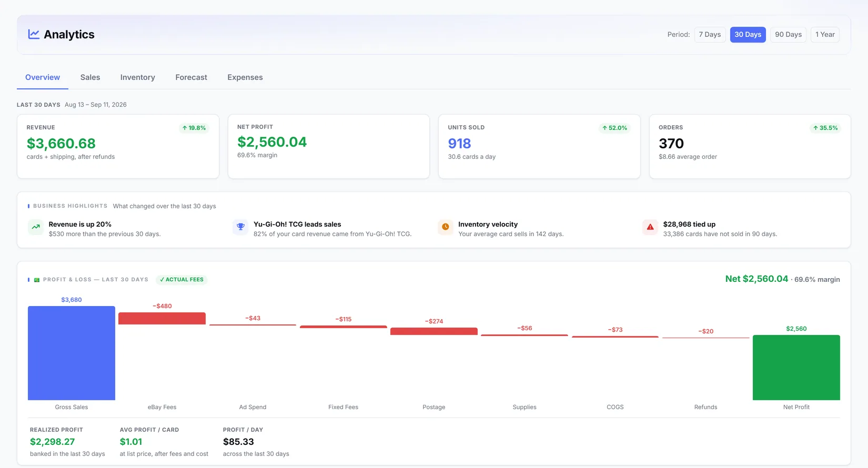This screenshot has width=868, height=468.
Task: Click the realized profit value $2,298.27
Action: click(53, 442)
